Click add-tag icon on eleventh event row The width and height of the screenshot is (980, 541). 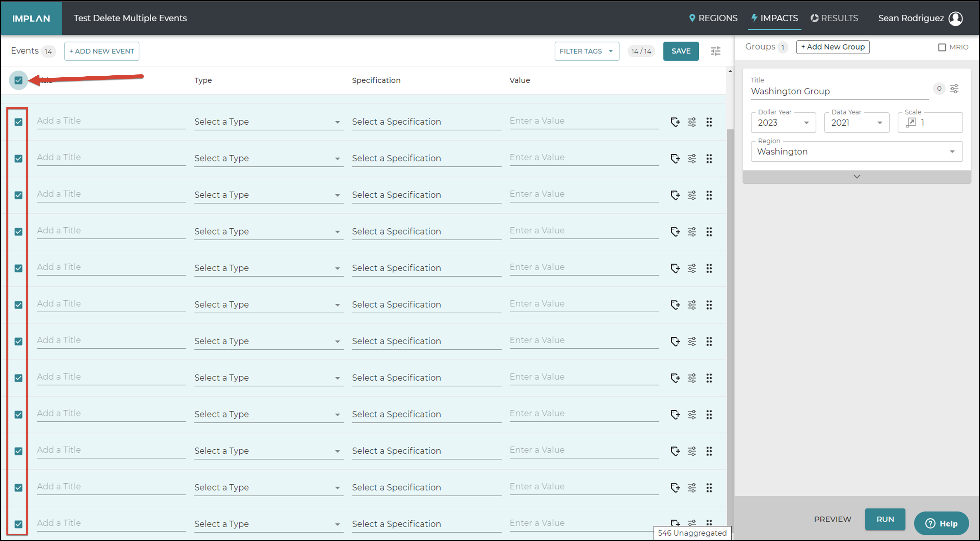tap(675, 487)
